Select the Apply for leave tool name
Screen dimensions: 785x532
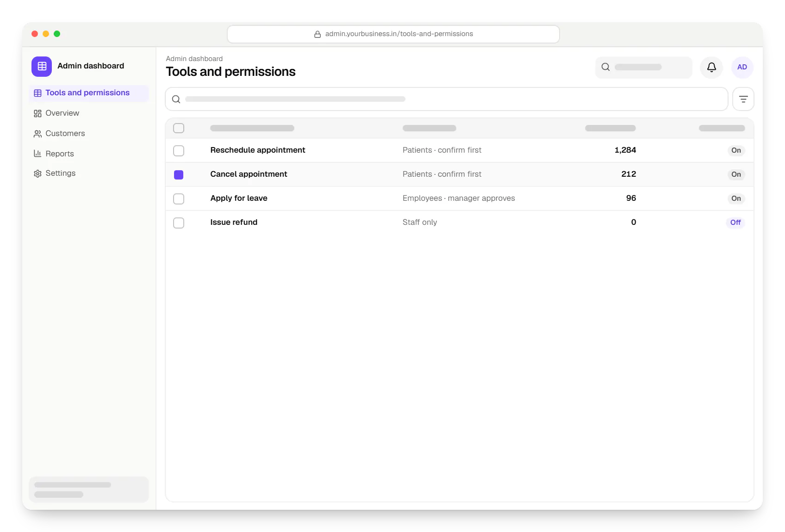click(x=239, y=198)
